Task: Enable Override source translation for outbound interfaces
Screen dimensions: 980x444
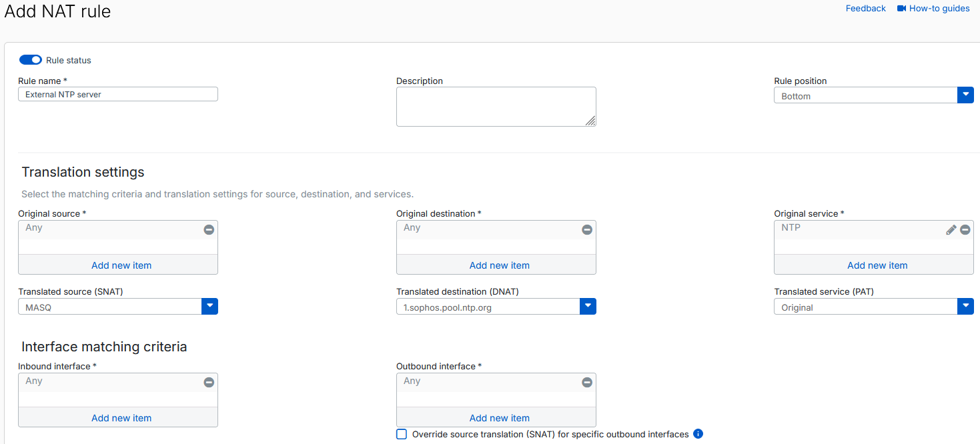Action: pyautogui.click(x=401, y=433)
